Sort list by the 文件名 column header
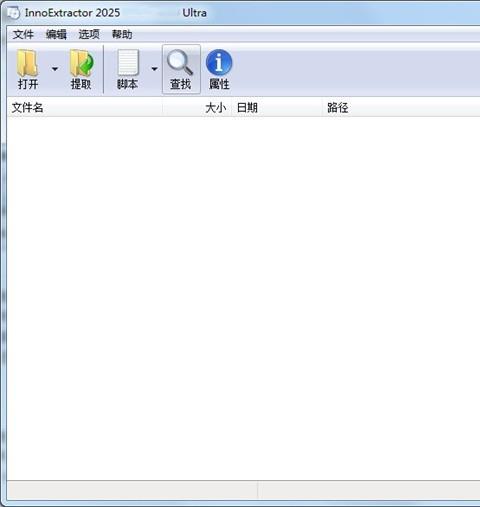This screenshot has width=480, height=507. pos(85,107)
